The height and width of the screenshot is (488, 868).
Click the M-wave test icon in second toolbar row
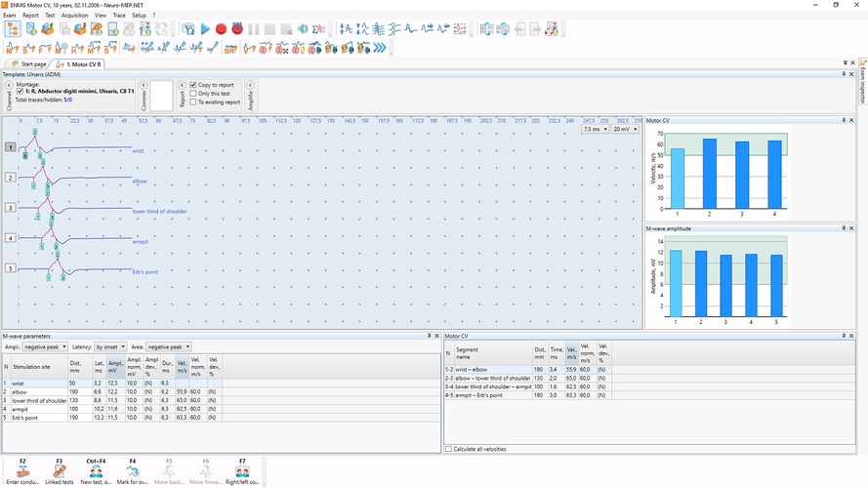pyautogui.click(x=12, y=48)
